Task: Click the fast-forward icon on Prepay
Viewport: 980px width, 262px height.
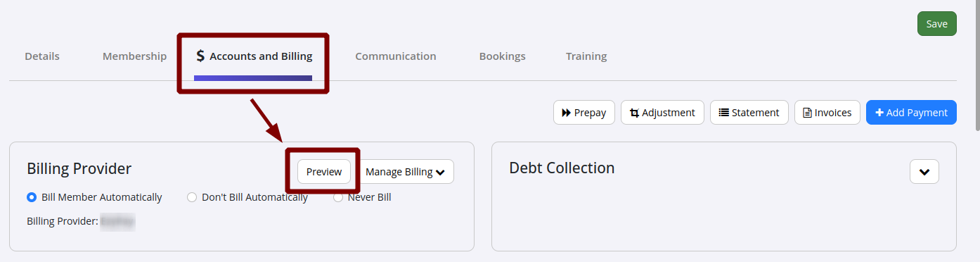Action: click(567, 113)
